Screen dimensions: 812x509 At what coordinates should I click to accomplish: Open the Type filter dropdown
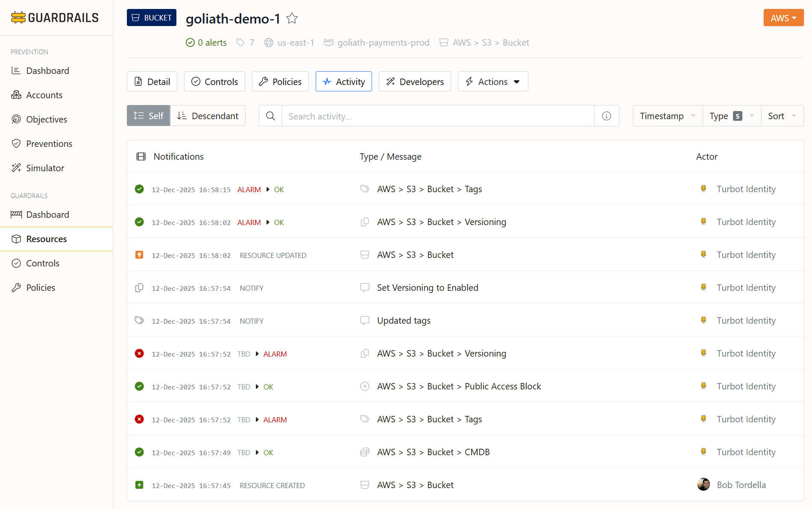(731, 115)
